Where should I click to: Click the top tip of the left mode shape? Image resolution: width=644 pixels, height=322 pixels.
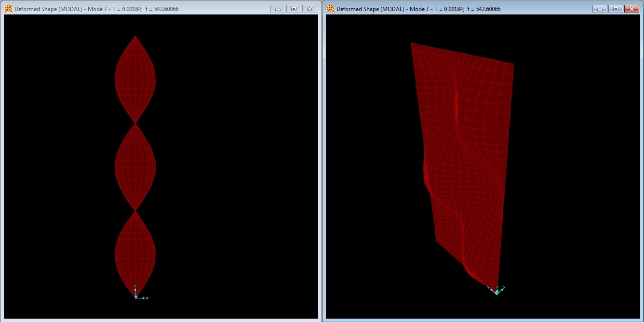[135, 36]
